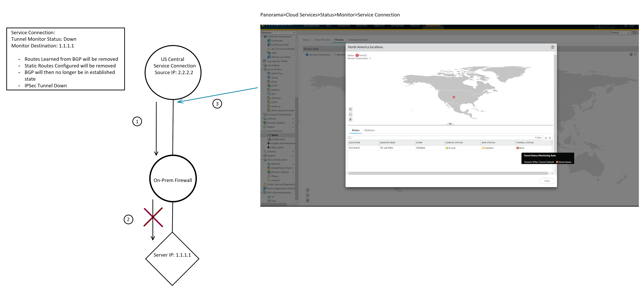Click the help icon in dialog header
644x297 pixels.
pos(552,47)
